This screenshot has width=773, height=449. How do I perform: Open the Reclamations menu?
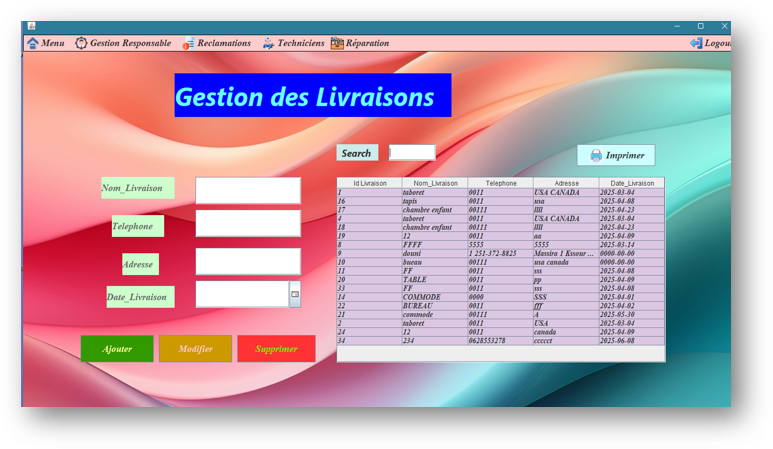217,43
